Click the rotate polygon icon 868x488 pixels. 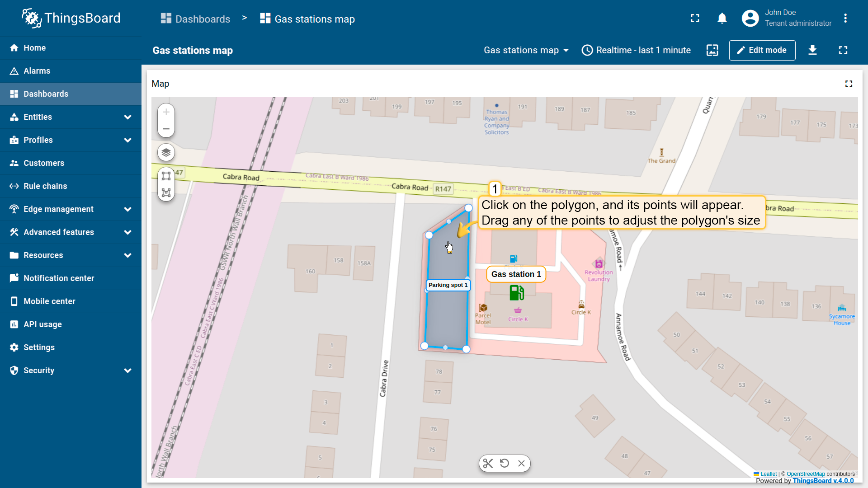point(505,463)
